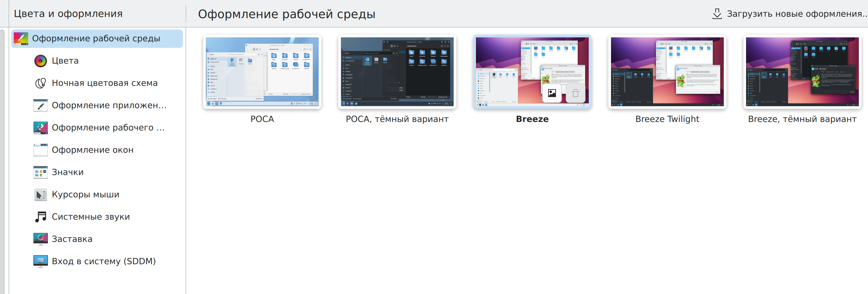Go to Курсоры мыши settings
Screen dimensions: 868x294
tap(97, 195)
